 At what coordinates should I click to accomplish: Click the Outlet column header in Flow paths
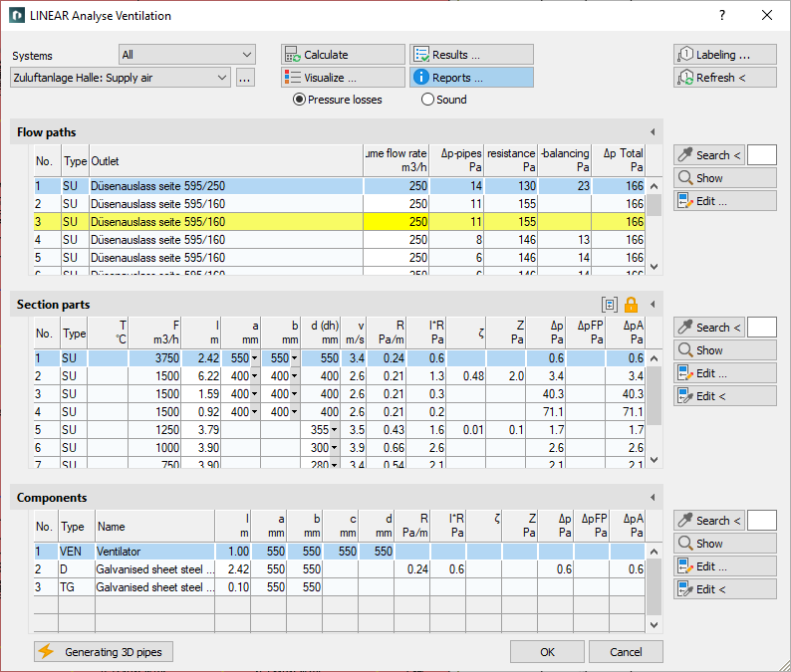point(226,161)
